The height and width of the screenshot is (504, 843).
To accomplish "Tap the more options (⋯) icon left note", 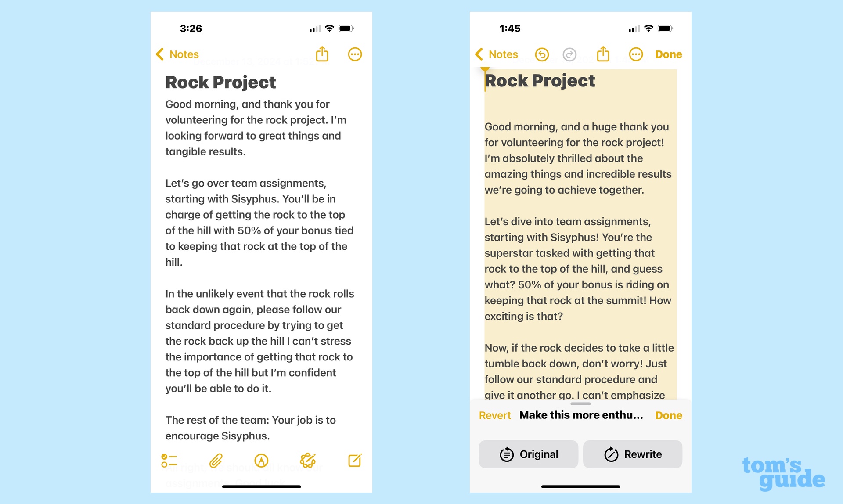I will pos(356,54).
